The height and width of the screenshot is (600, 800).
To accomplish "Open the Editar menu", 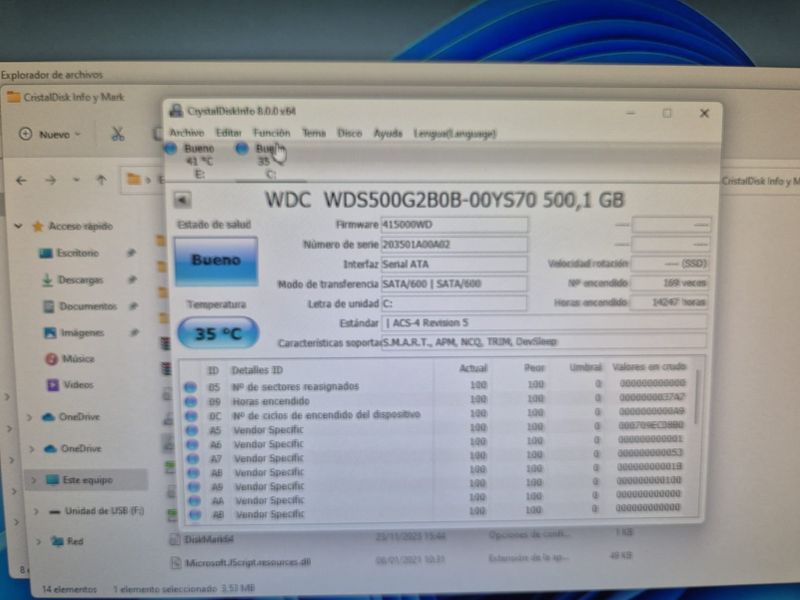I will pyautogui.click(x=228, y=133).
